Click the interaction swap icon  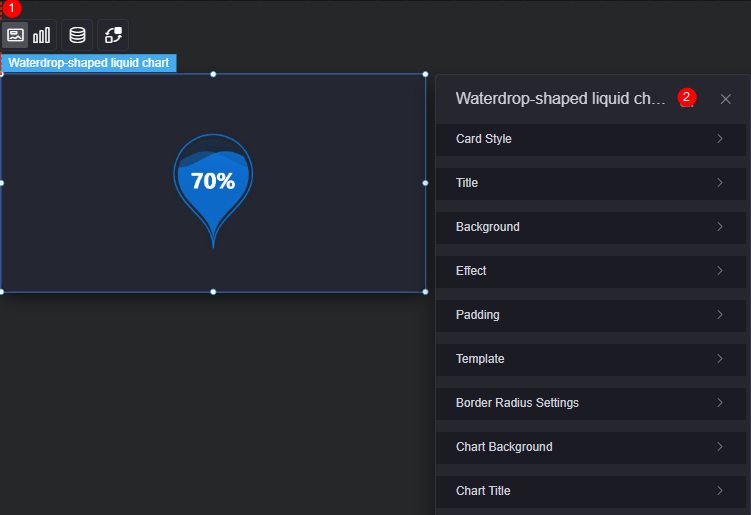point(113,35)
